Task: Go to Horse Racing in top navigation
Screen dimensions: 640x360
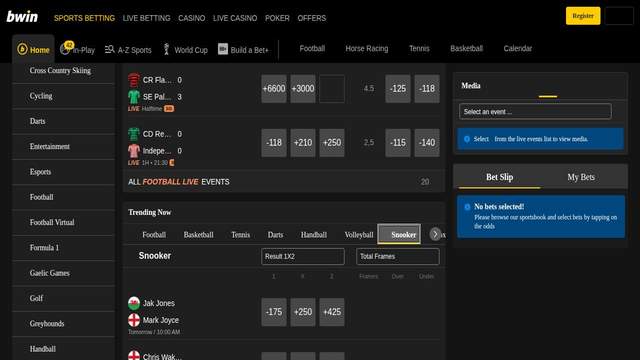Action: pos(367,49)
